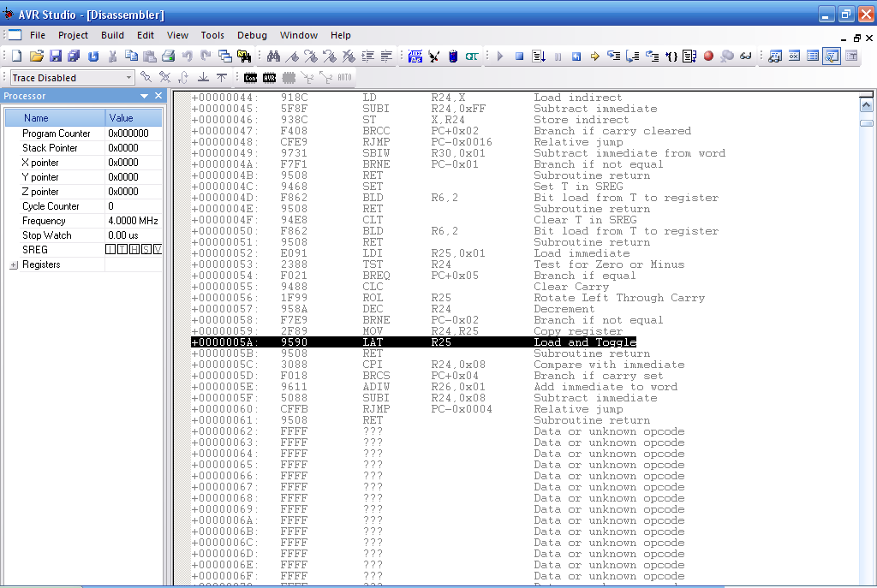Select the Stack Pointer row
Viewport: 877px width, 588px height.
[84, 148]
